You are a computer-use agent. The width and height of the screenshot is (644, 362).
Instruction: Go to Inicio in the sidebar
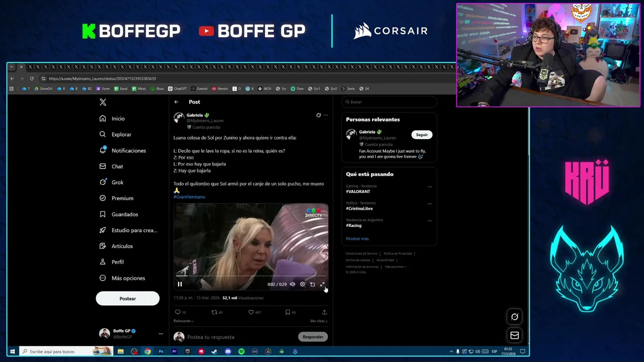tap(112, 119)
